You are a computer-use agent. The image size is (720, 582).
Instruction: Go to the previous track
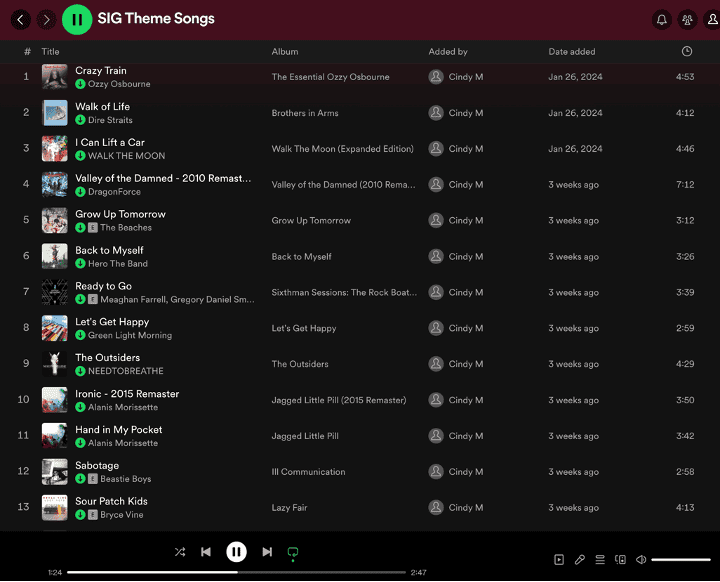click(206, 551)
